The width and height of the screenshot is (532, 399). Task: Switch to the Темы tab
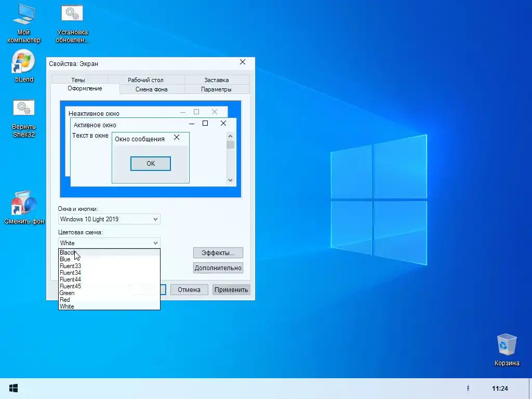pyautogui.click(x=78, y=79)
